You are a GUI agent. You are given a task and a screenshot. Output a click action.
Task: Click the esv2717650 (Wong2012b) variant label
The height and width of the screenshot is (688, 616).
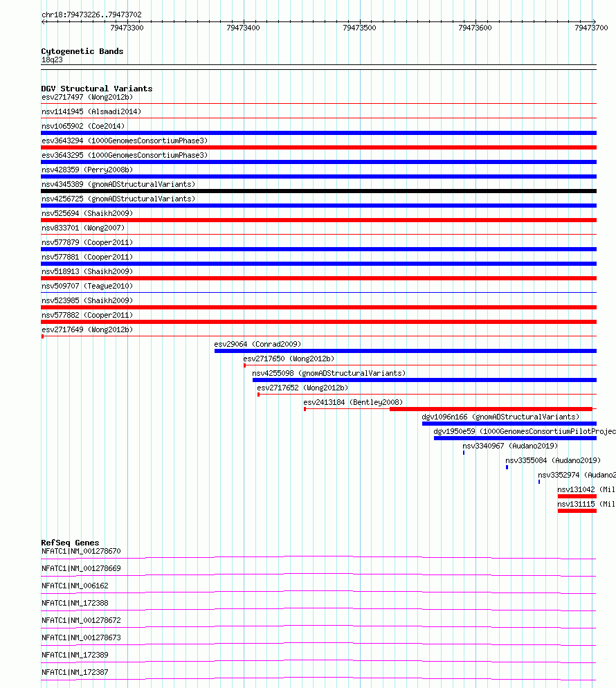[289, 359]
